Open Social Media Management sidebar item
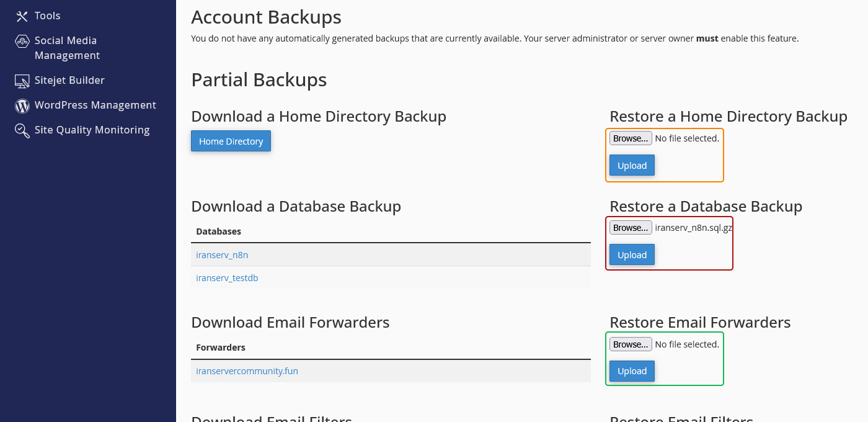Image resolution: width=868 pixels, height=422 pixels. 66,48
